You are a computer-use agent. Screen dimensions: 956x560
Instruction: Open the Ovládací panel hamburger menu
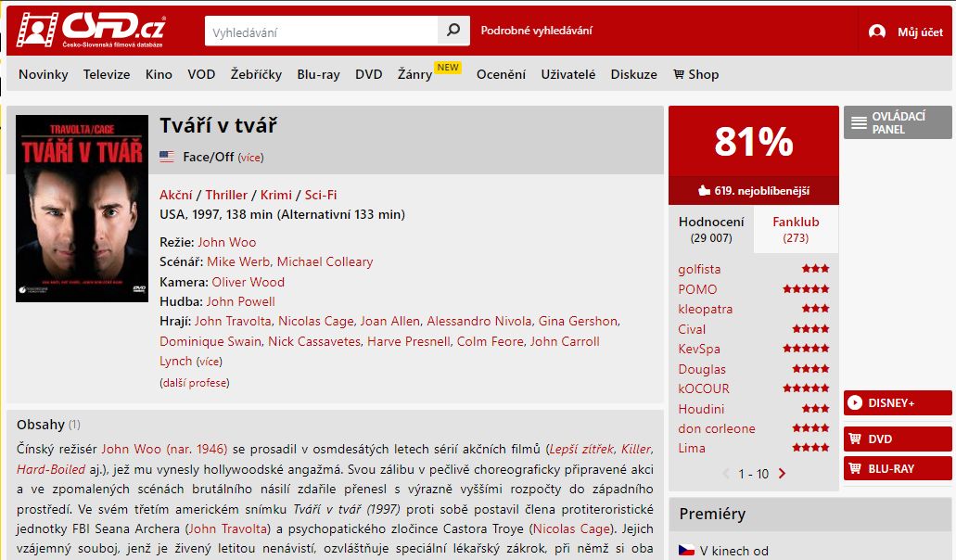pos(898,122)
